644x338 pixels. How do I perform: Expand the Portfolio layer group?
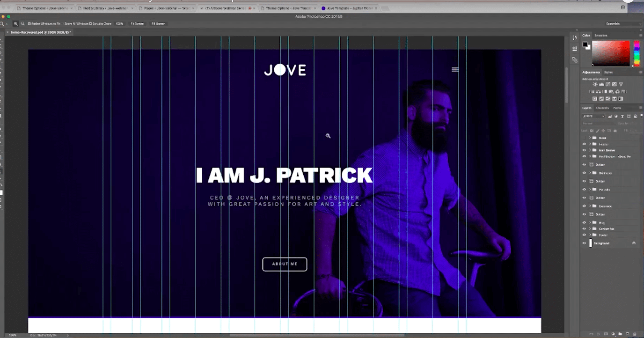coord(590,189)
